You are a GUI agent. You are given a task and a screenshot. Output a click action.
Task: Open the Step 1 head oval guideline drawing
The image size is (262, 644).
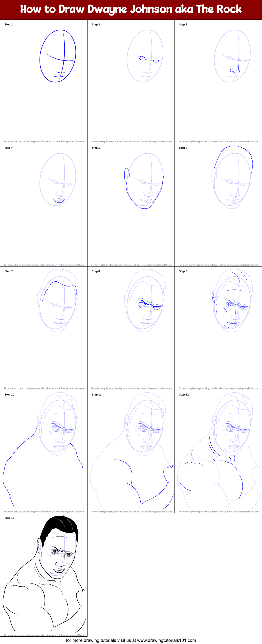(x=58, y=56)
